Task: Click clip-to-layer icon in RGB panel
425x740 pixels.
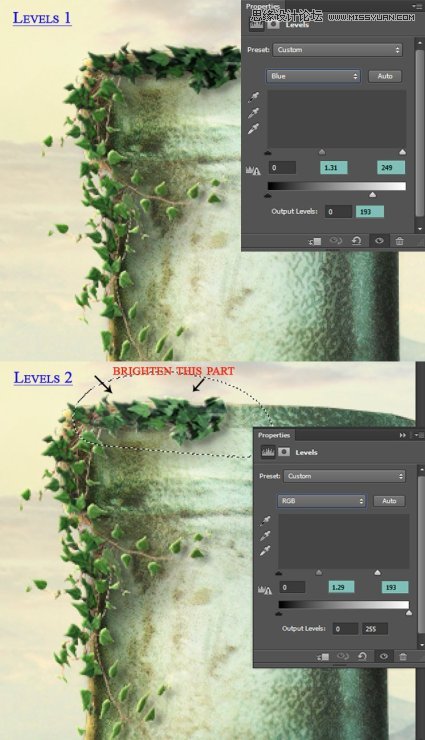Action: tap(324, 656)
